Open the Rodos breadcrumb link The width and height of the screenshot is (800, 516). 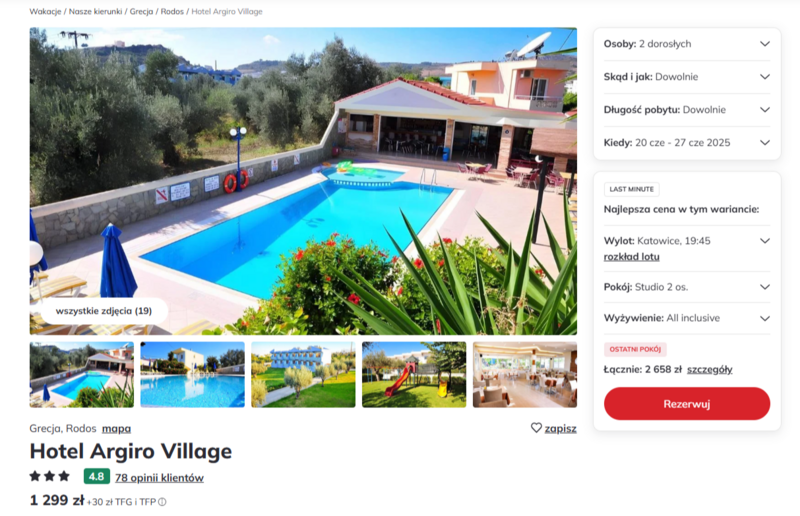(172, 11)
